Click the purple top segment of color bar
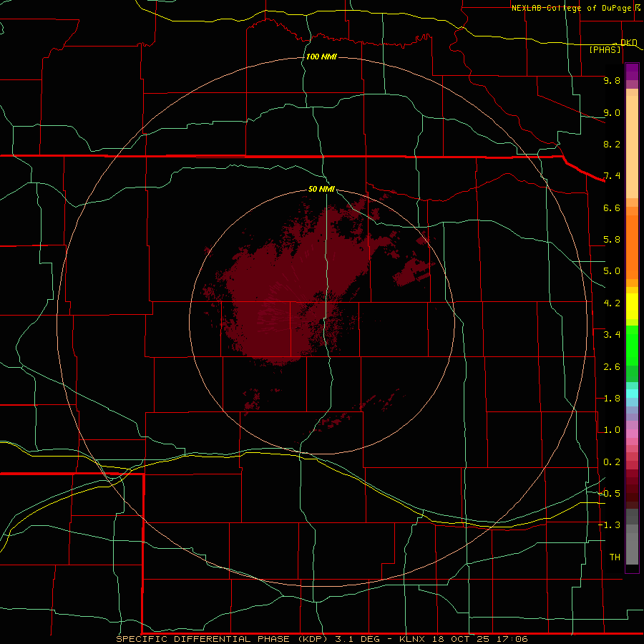644x644 pixels. [x=632, y=72]
